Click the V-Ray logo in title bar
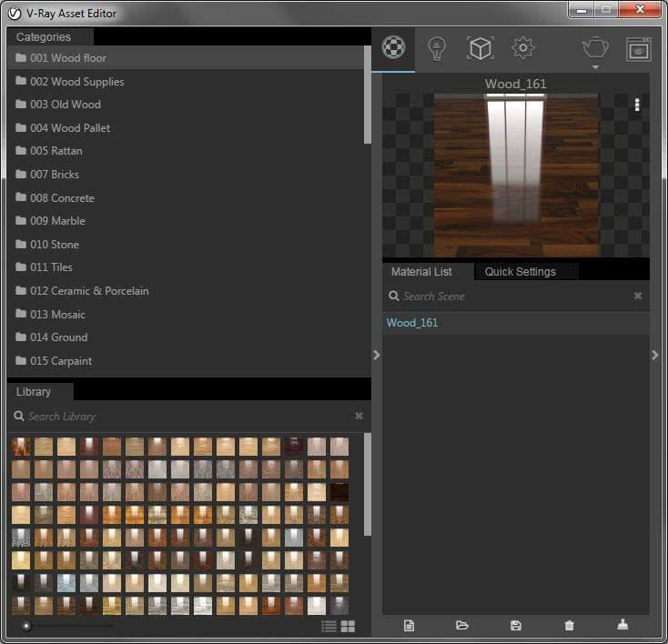The height and width of the screenshot is (644, 668). (x=15, y=14)
